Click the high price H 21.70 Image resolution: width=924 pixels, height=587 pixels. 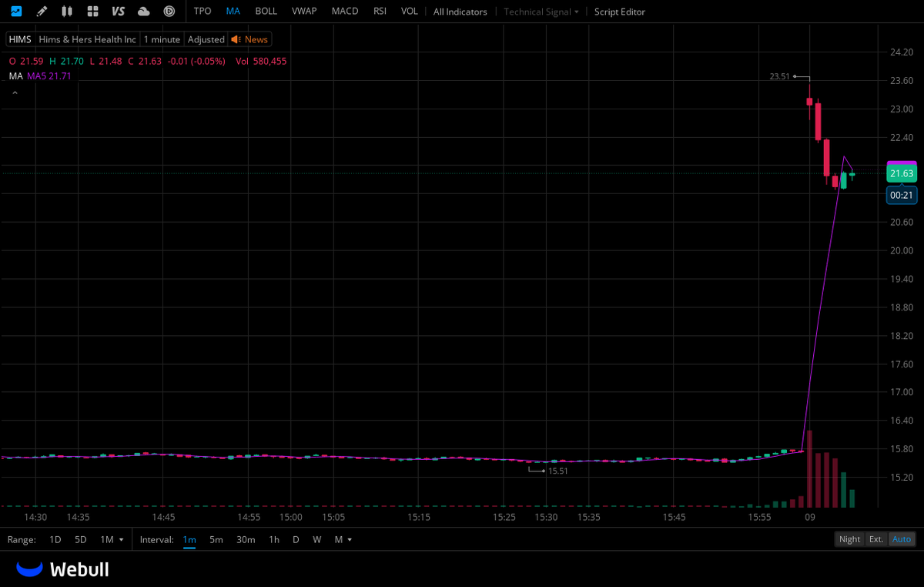click(x=66, y=61)
